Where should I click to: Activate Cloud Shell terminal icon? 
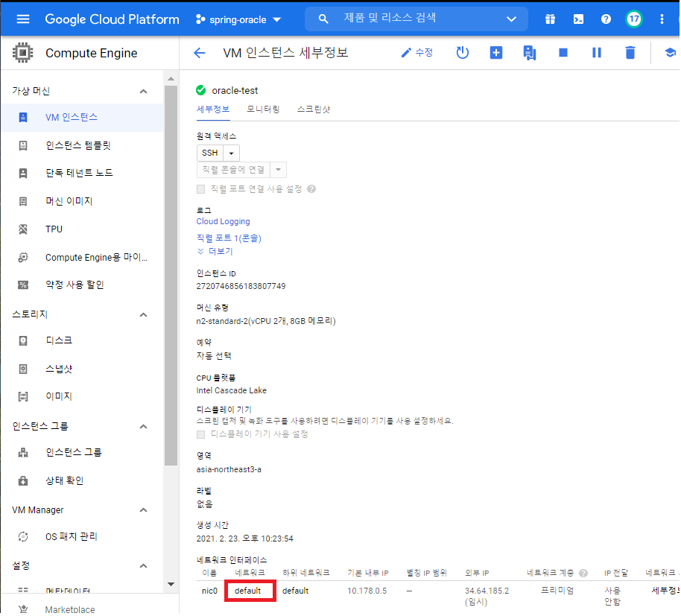578,19
